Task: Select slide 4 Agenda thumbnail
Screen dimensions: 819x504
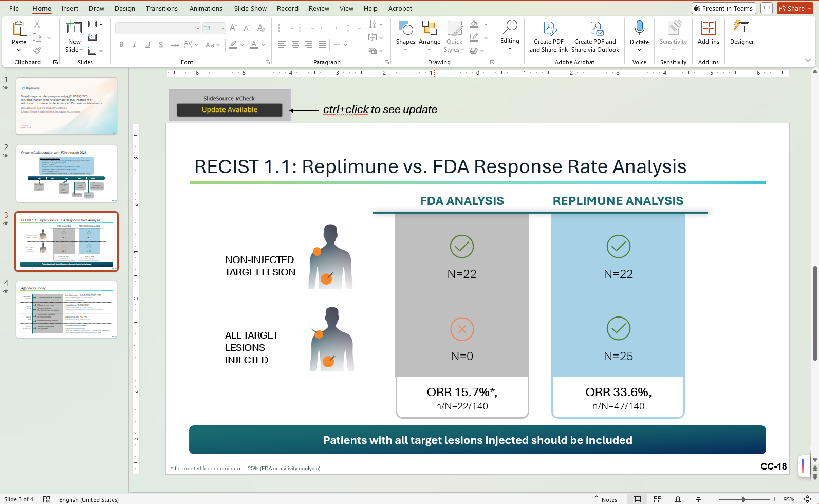Action: (x=66, y=309)
